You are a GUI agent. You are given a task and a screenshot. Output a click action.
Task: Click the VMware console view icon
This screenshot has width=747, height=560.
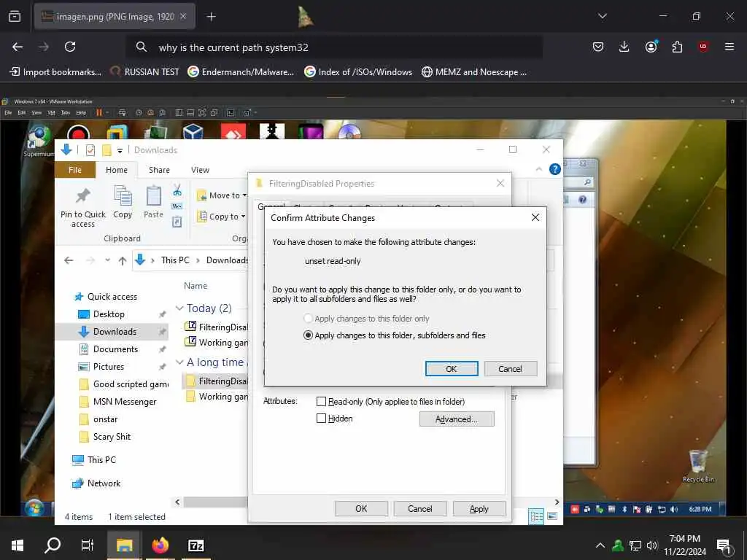point(231,113)
